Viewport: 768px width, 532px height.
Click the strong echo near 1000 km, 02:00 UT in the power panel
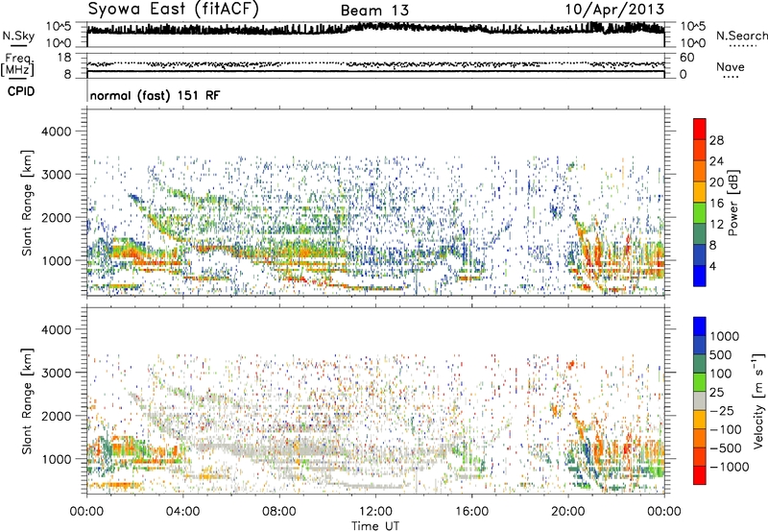click(x=131, y=254)
